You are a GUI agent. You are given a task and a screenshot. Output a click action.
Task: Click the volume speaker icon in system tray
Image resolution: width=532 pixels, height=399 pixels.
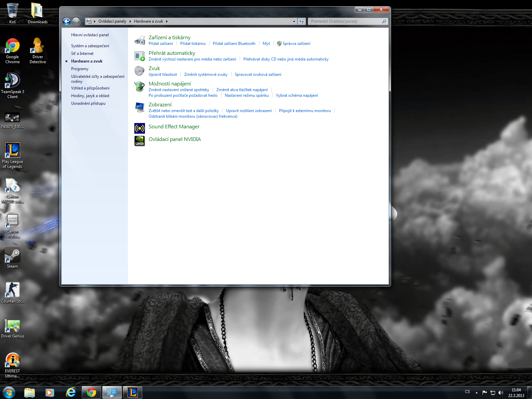pyautogui.click(x=501, y=393)
